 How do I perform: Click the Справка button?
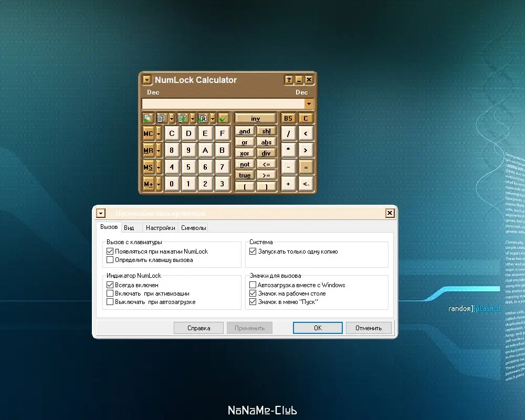click(x=198, y=328)
